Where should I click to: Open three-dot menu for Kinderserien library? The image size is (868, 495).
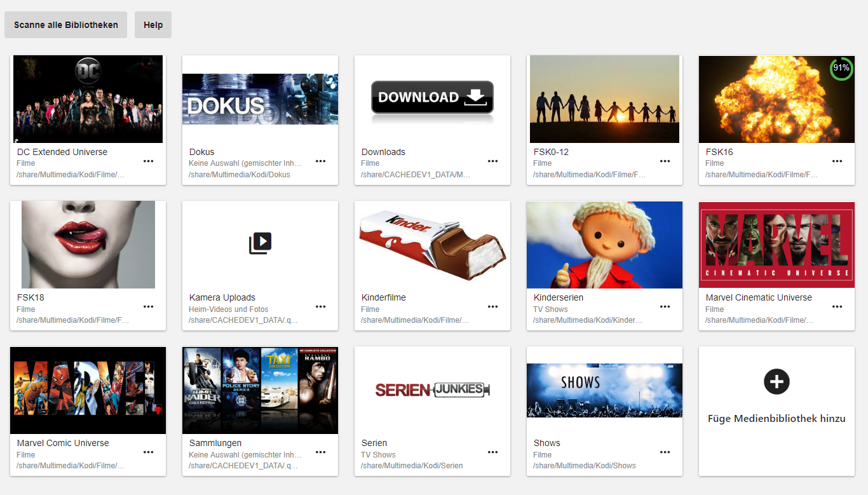[x=665, y=307]
